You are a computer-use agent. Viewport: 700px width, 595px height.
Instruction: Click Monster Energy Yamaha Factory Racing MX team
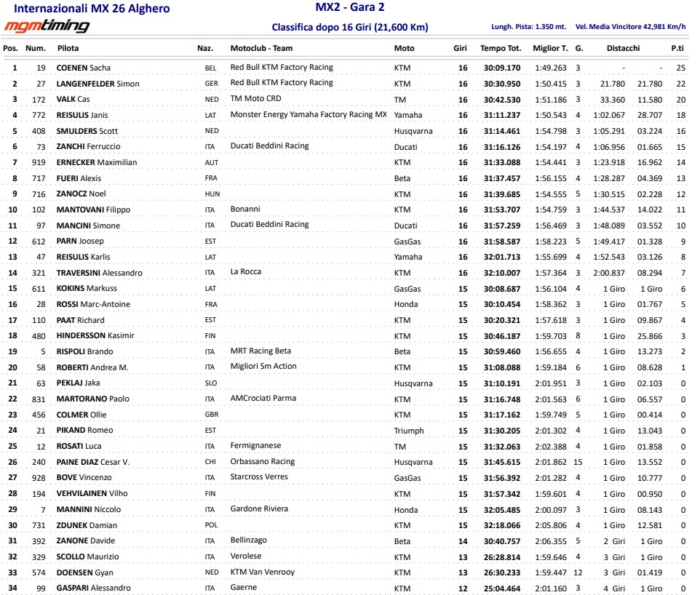(x=308, y=114)
